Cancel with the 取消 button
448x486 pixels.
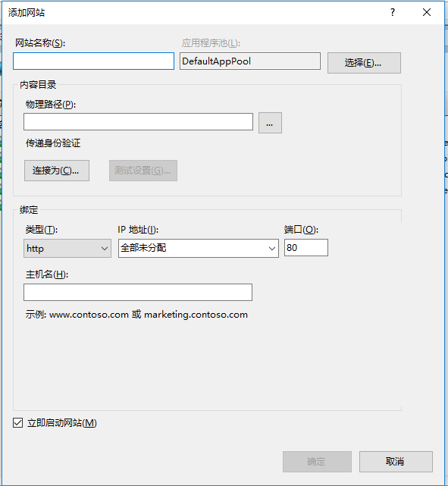tap(396, 462)
